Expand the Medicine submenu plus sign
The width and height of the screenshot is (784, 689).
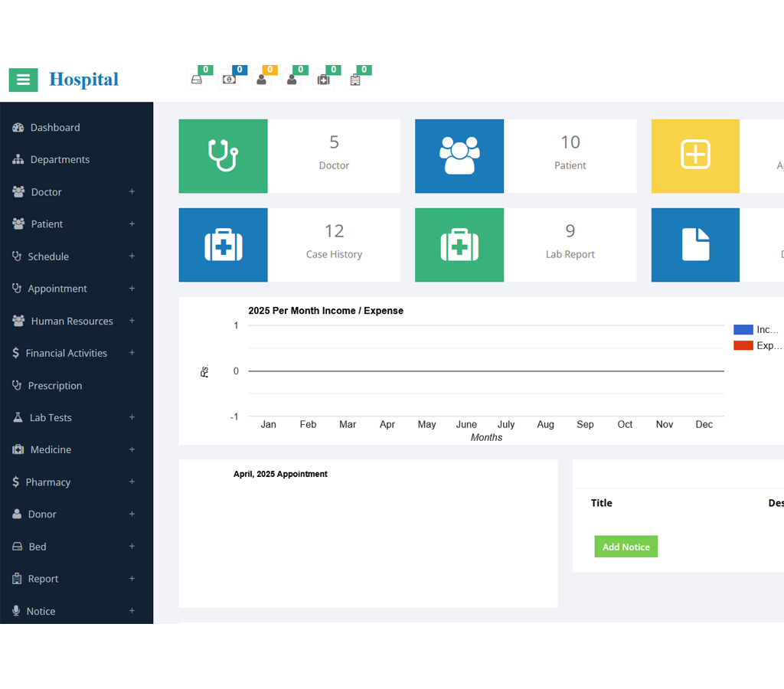pos(132,449)
